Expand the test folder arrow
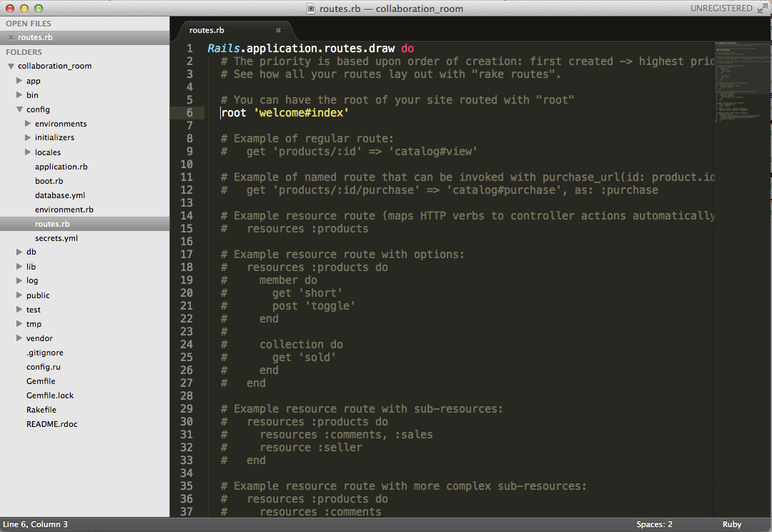772x532 pixels. 19,310
